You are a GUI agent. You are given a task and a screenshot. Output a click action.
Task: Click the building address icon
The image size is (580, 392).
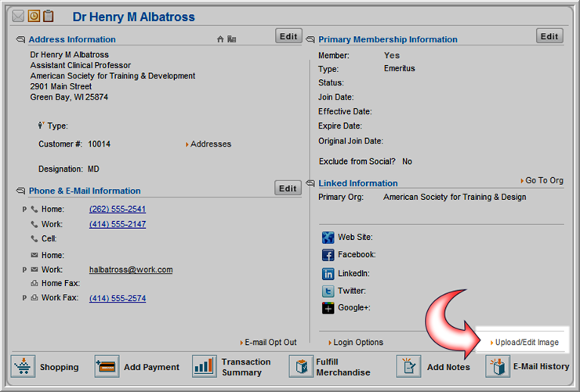click(x=232, y=39)
